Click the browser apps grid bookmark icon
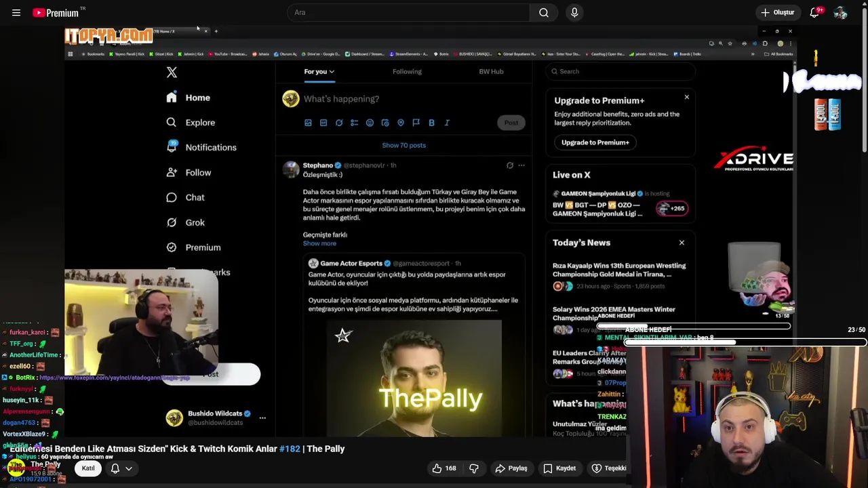This screenshot has width=868, height=488. coord(70,54)
